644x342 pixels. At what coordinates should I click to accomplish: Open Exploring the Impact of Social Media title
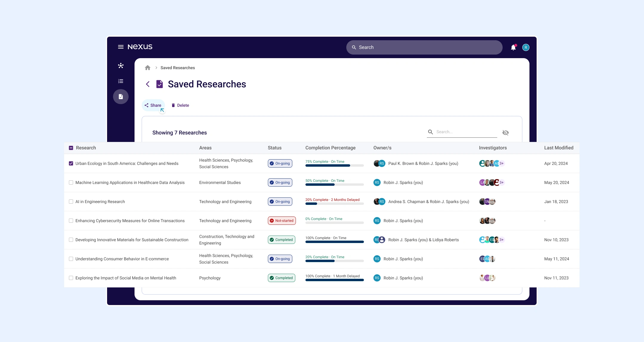pyautogui.click(x=126, y=278)
